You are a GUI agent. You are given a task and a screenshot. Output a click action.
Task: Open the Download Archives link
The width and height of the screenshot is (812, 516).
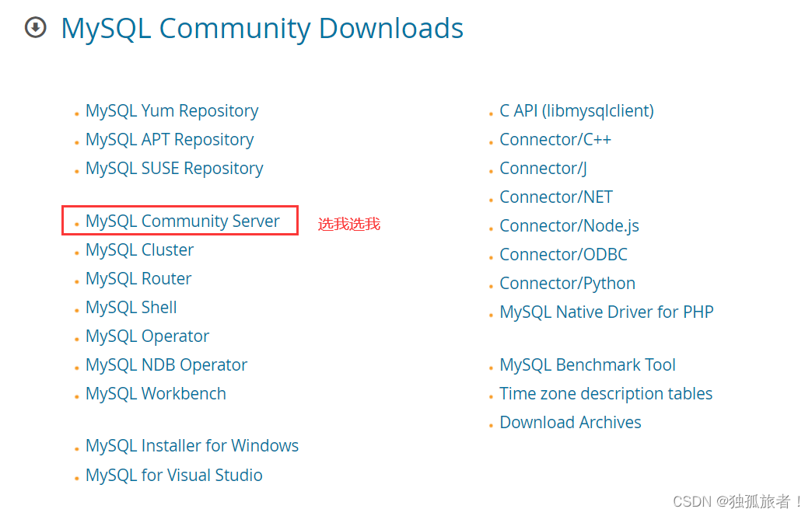(x=571, y=423)
